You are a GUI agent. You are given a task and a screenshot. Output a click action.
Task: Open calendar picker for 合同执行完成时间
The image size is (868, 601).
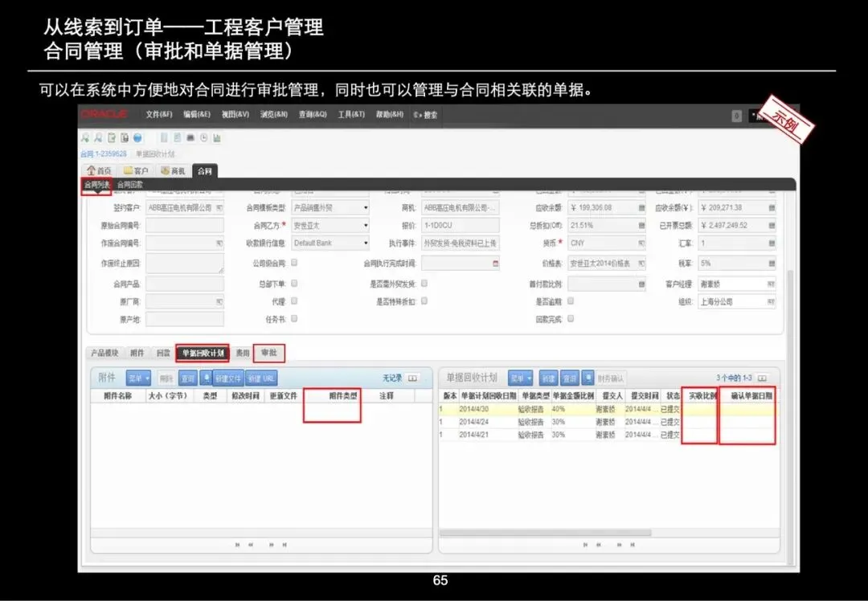(x=495, y=264)
